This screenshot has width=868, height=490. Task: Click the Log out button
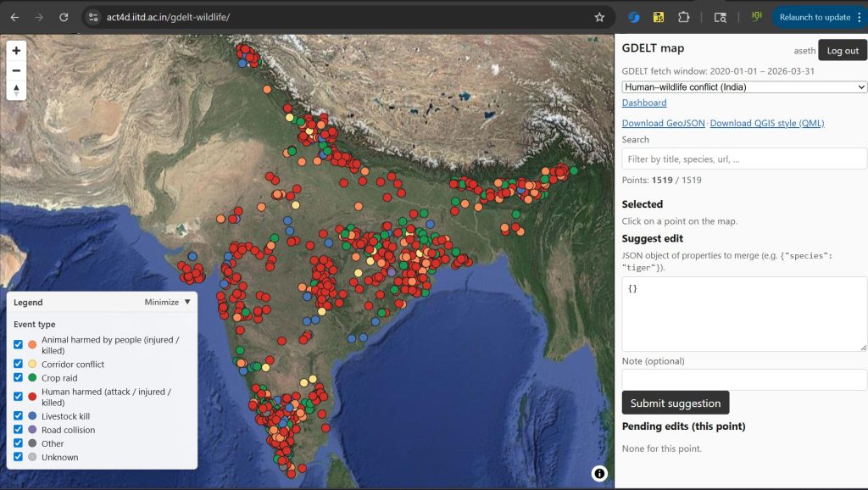(843, 51)
